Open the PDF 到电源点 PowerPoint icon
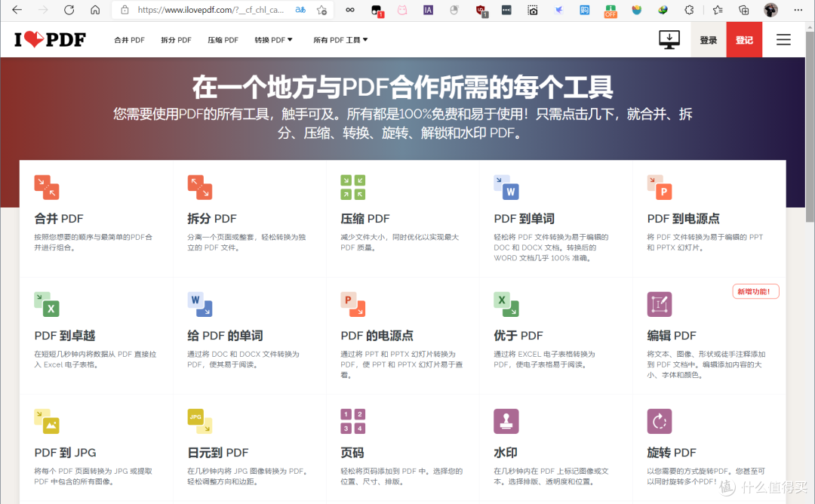This screenshot has height=504, width=815. coord(660,188)
